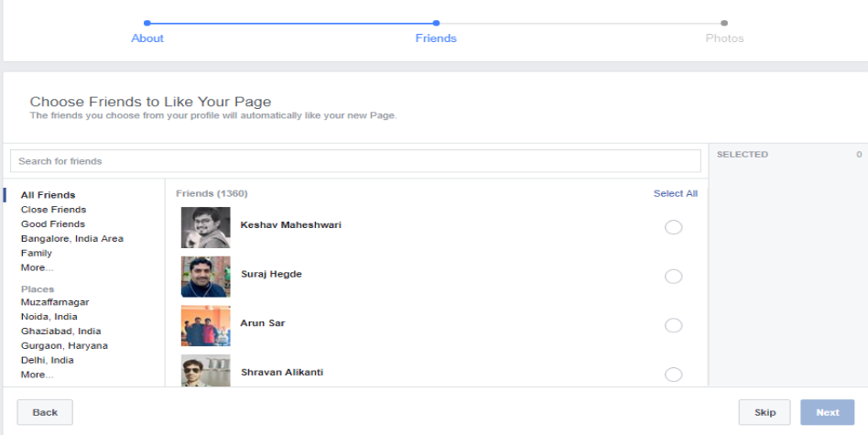Click Keshav Maheshwari's profile photo
This screenshot has height=435, width=868.
click(x=205, y=227)
